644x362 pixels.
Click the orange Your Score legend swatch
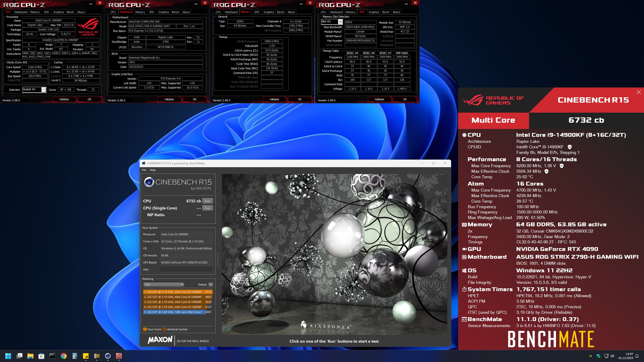[x=145, y=329]
